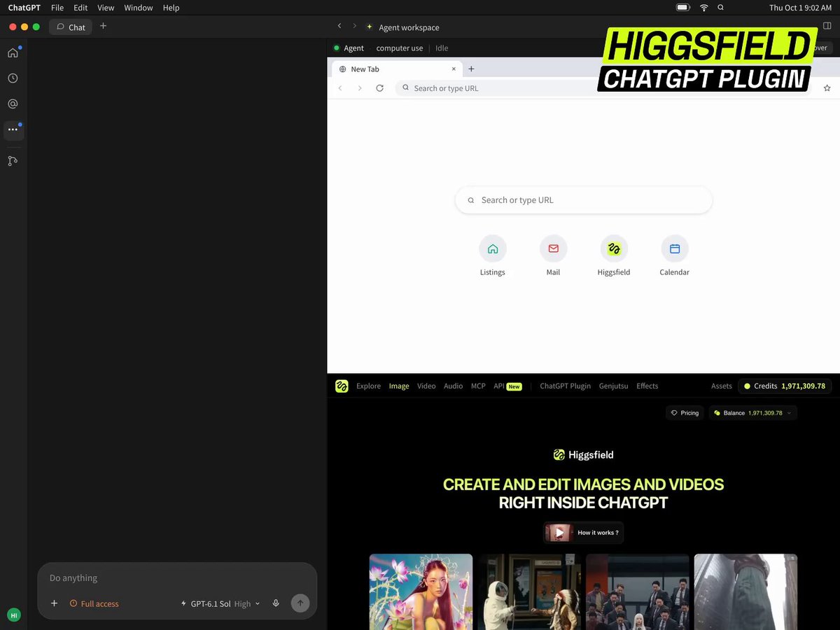This screenshot has width=840, height=630.
Task: Click the Higgsfield logo in the navbar
Action: pos(342,386)
